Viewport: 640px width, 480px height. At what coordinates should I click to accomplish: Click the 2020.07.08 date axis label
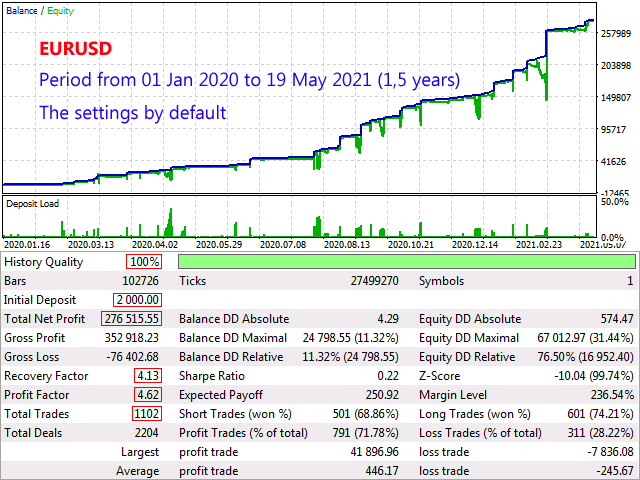point(283,244)
